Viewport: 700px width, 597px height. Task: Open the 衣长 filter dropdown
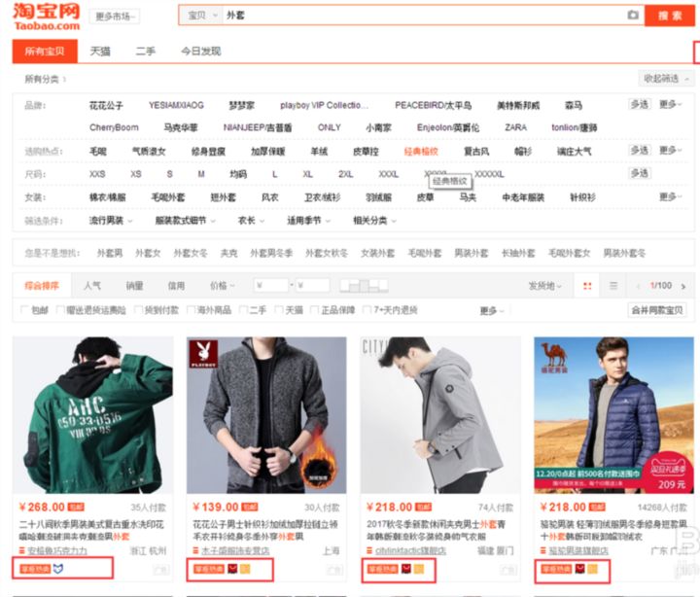tap(251, 221)
